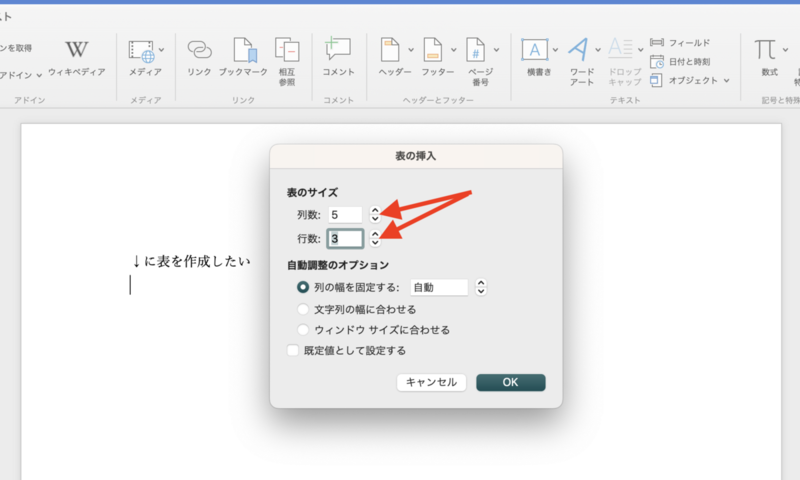
Task: Expand the オブジェクト dropdown arrow
Action: click(727, 81)
